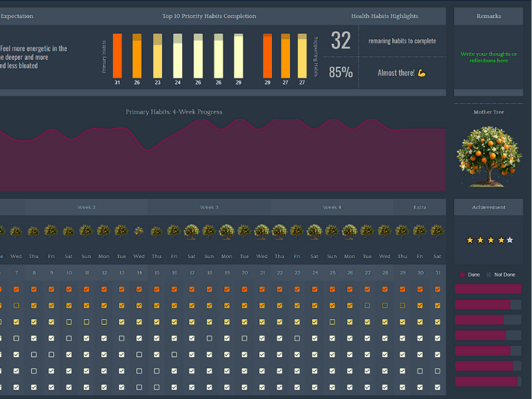Image resolution: width=532 pixels, height=399 pixels.
Task: Uncheck the top orange checkbox for day 31
Action: click(438, 289)
